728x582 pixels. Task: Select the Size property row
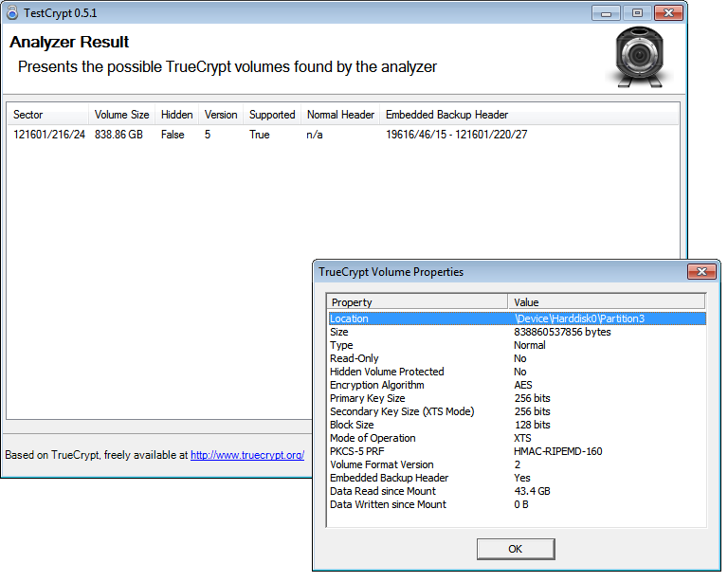[517, 332]
